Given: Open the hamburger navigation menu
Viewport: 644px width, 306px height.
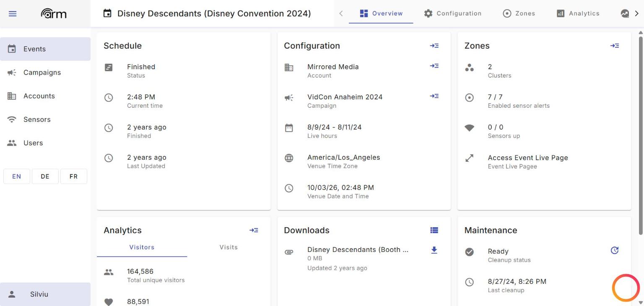Looking at the screenshot, I should pyautogui.click(x=13, y=14).
